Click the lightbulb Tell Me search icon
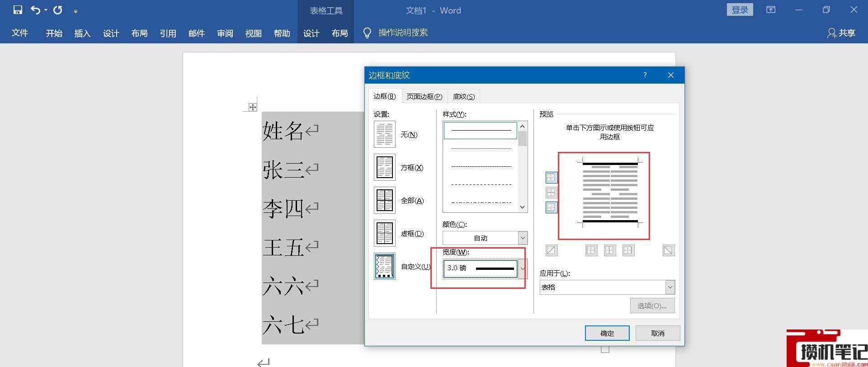This screenshot has height=367, width=868. pos(367,33)
